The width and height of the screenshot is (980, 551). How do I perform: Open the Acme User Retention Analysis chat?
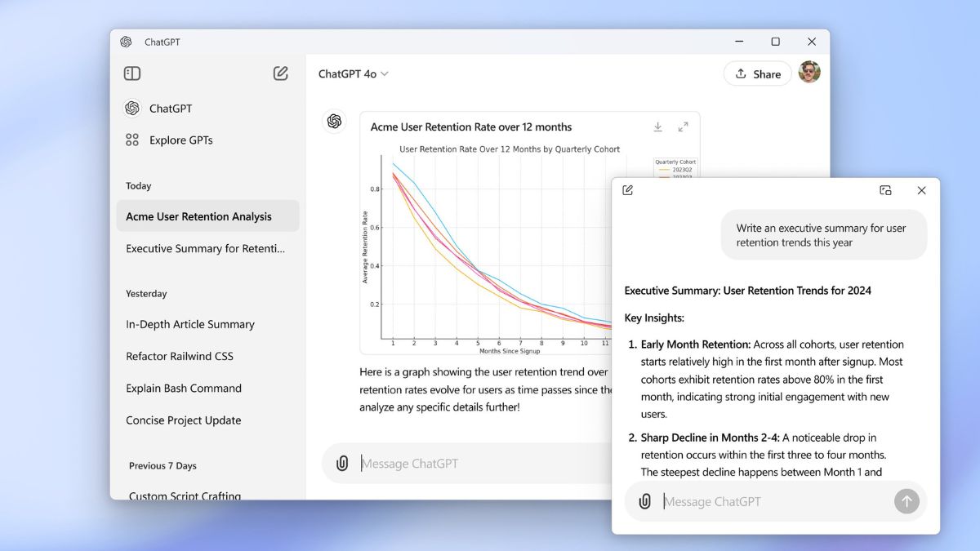pos(198,216)
